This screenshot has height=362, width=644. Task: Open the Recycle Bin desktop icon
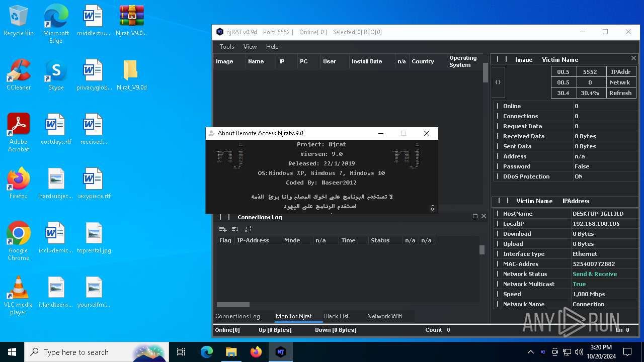(x=19, y=21)
